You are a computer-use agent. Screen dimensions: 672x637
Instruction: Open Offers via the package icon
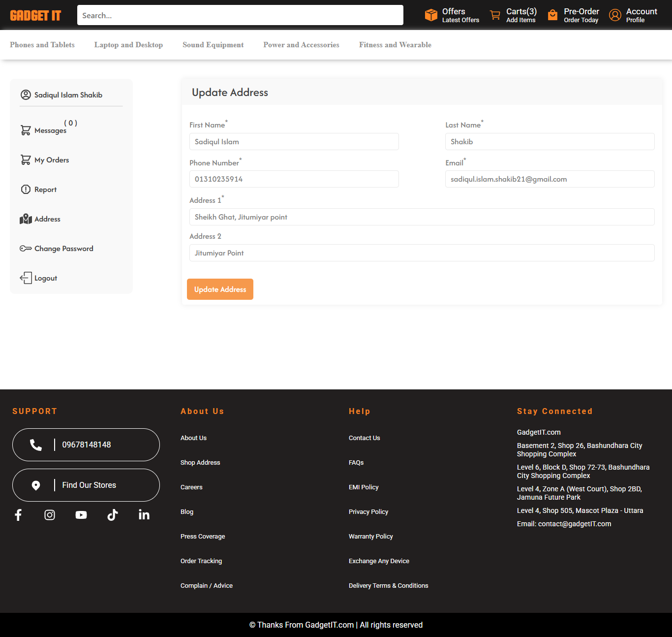coord(431,15)
